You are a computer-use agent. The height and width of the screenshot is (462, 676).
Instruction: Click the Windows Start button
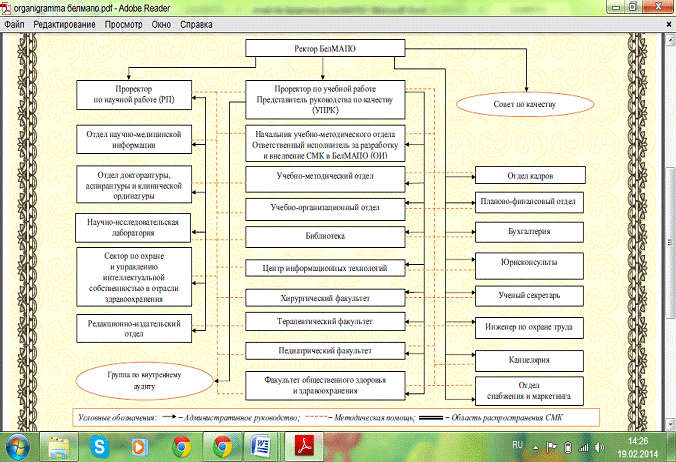17,445
